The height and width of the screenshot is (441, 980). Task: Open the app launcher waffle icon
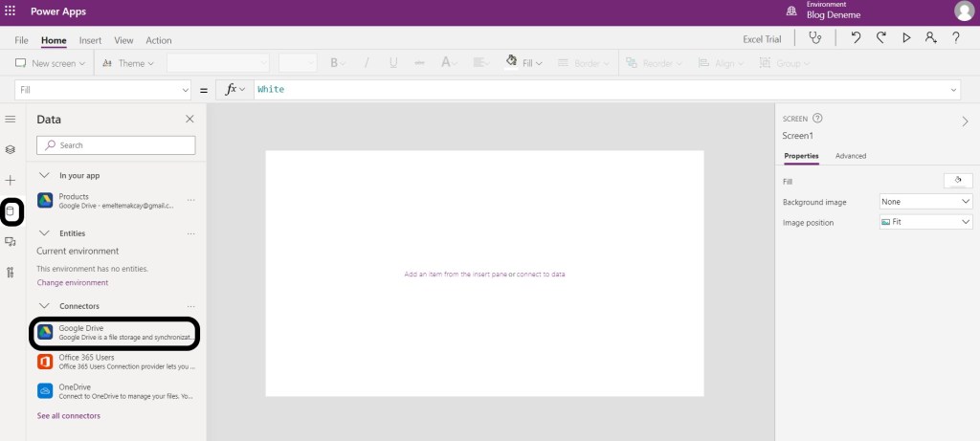[x=11, y=11]
